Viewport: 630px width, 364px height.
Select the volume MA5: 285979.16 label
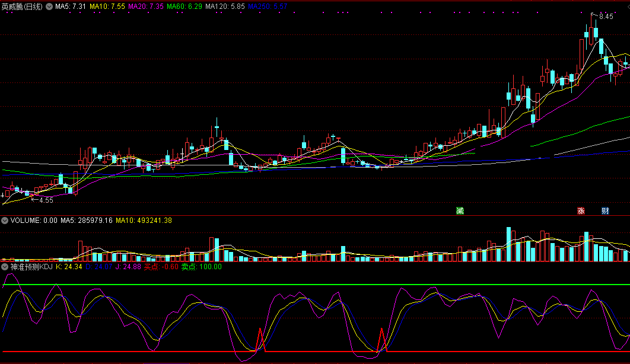(87, 221)
